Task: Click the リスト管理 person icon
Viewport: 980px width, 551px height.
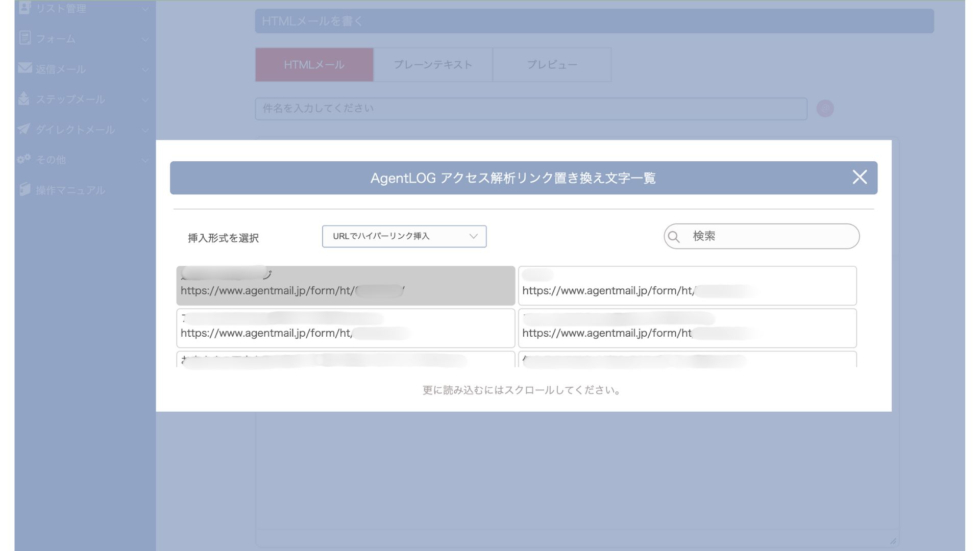Action: [24, 8]
